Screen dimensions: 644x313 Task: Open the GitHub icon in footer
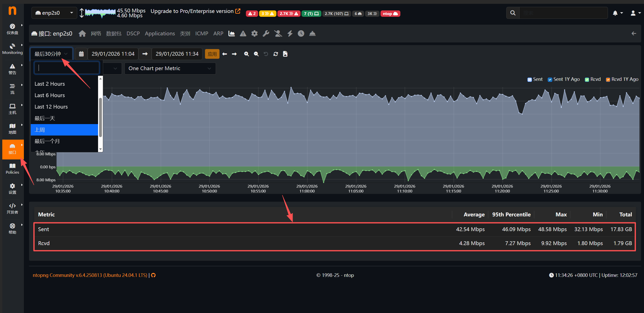(153, 275)
